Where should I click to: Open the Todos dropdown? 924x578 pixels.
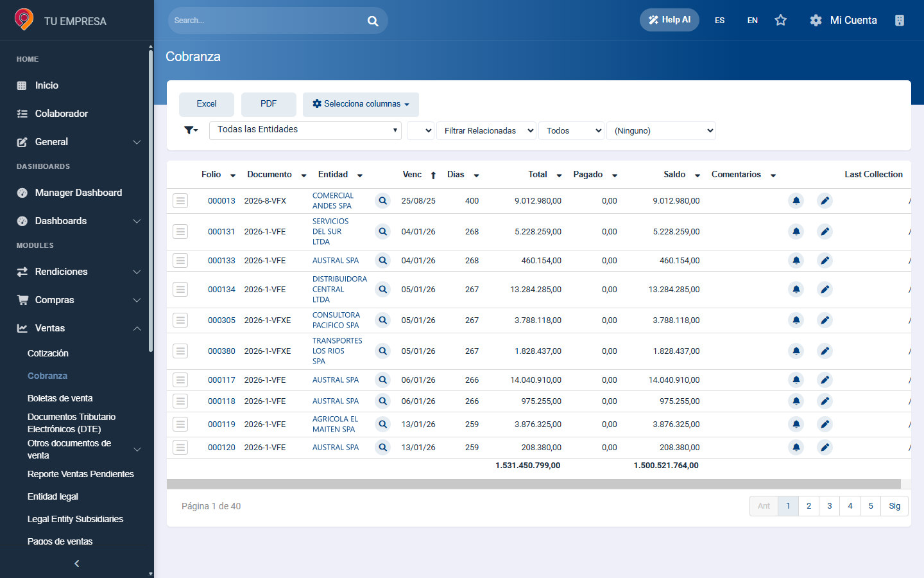(x=571, y=130)
